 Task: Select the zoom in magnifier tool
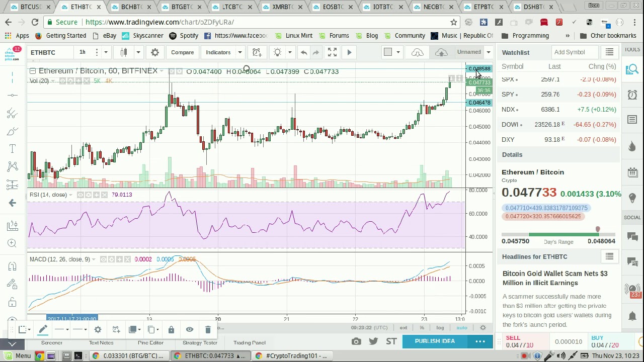click(x=13, y=243)
